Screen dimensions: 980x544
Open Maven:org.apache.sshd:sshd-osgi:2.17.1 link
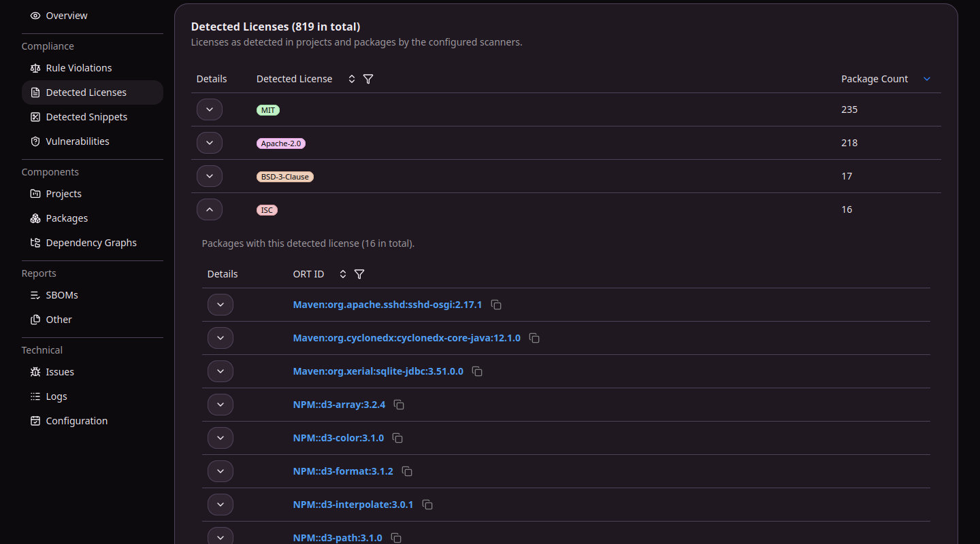387,305
